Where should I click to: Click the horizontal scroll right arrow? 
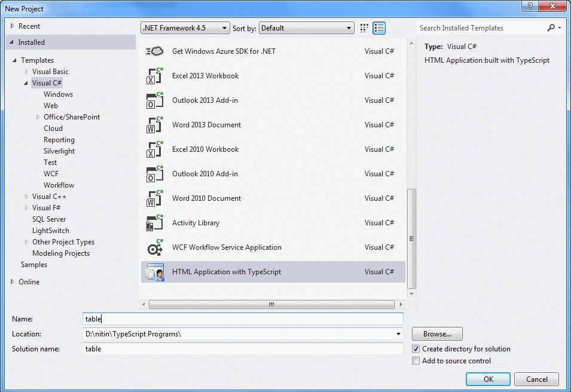tap(401, 304)
